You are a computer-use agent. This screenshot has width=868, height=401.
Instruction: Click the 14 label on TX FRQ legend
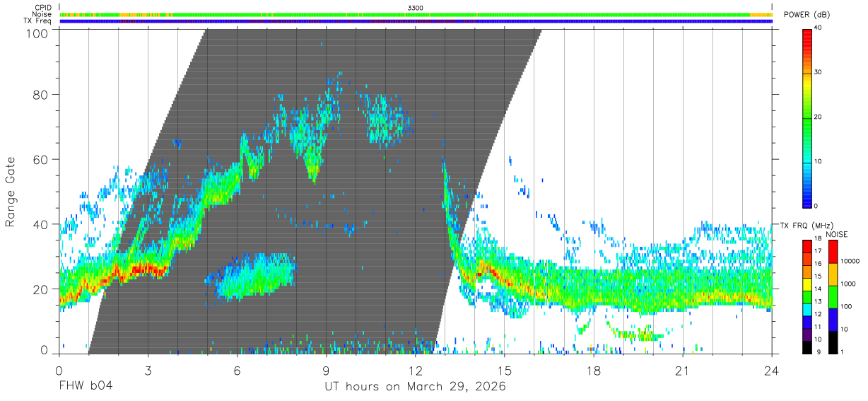click(x=819, y=289)
